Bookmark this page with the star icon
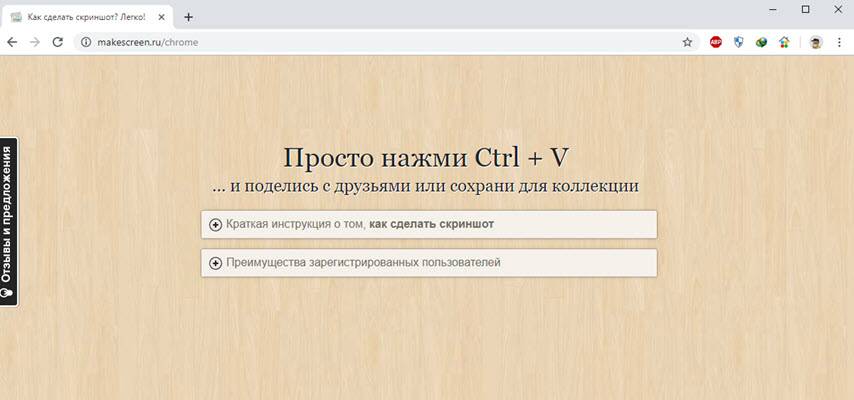Viewport: 854px width, 400px height. (687, 42)
